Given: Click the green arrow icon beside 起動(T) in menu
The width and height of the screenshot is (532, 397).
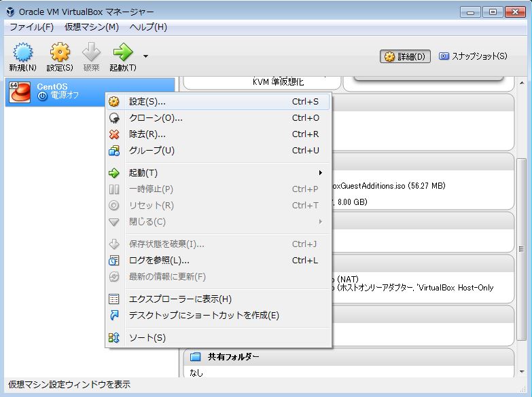Looking at the screenshot, I should [114, 173].
